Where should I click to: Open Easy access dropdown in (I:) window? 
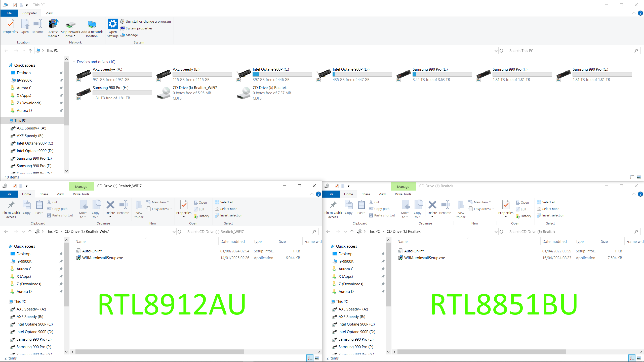[x=159, y=209]
